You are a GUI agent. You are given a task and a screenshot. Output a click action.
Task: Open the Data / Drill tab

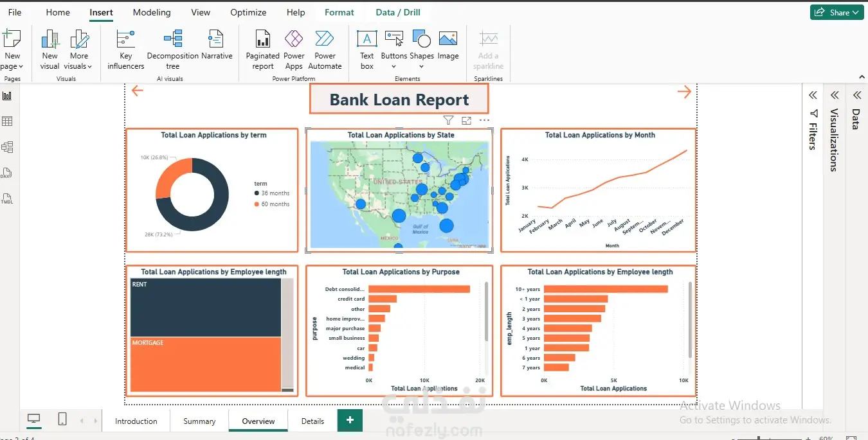coord(398,12)
